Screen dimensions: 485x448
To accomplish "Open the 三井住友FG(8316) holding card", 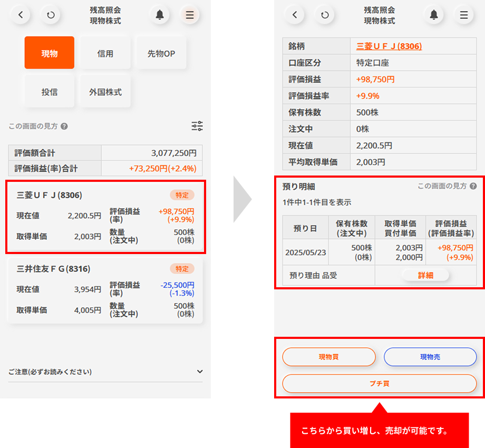I will point(105,290).
